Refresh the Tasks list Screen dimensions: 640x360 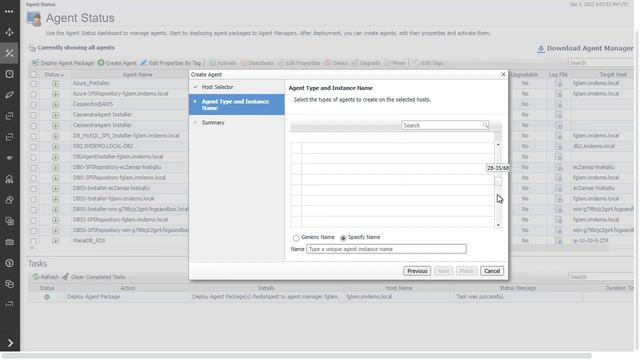point(46,277)
